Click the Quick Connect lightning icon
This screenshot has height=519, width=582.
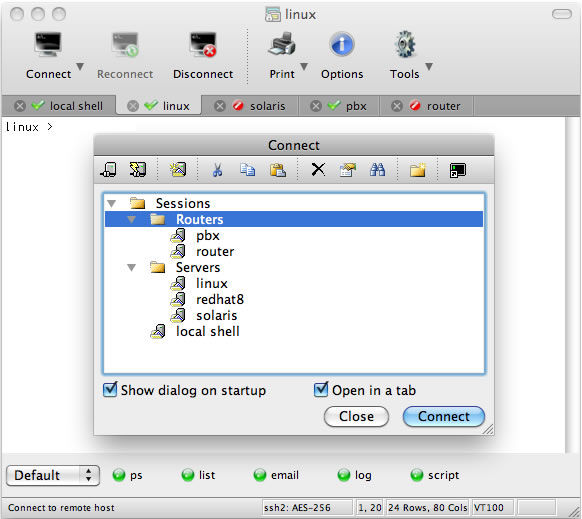[x=138, y=170]
